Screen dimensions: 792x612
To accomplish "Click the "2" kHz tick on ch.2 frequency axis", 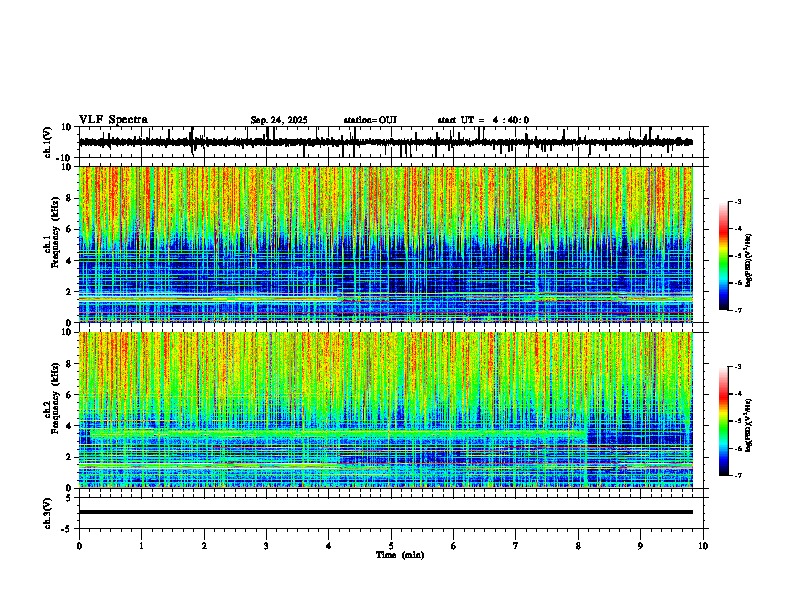I will (69, 457).
